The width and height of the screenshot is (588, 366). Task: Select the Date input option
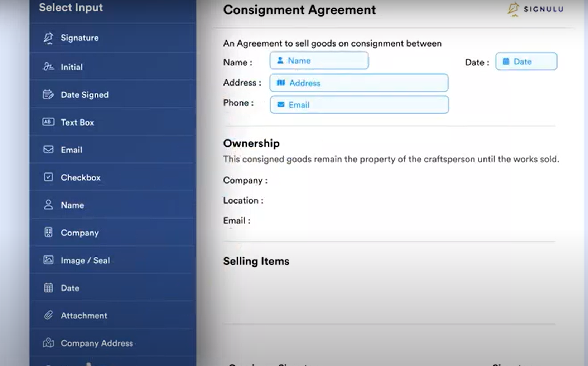69,288
